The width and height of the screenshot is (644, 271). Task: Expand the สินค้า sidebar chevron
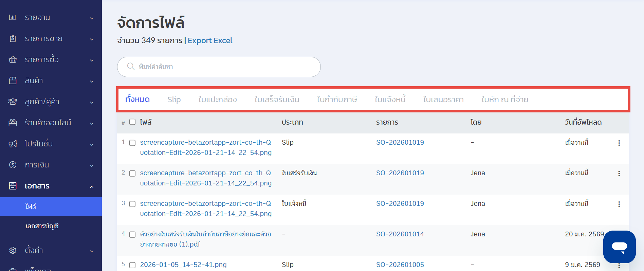(92, 81)
